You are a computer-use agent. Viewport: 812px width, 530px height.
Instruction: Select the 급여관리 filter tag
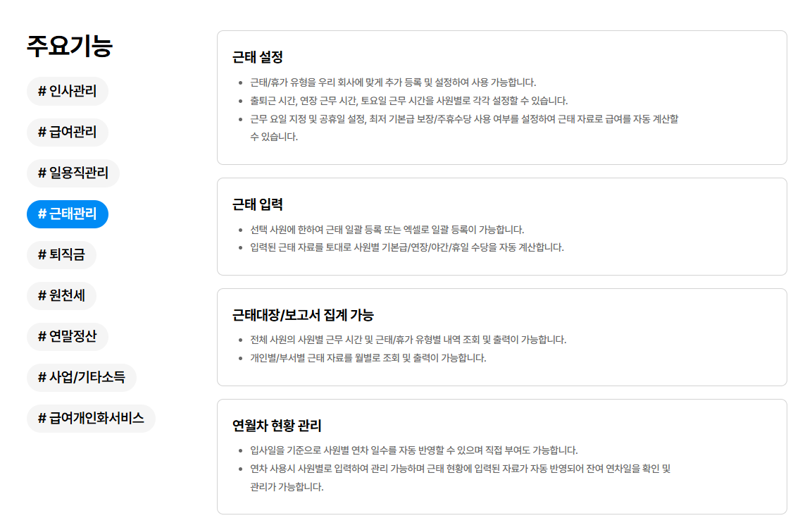67,132
